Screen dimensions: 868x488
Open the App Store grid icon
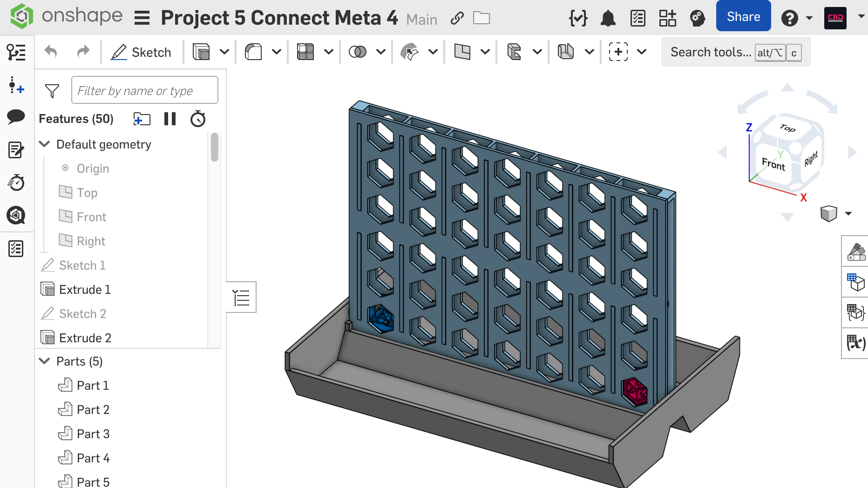coord(667,18)
